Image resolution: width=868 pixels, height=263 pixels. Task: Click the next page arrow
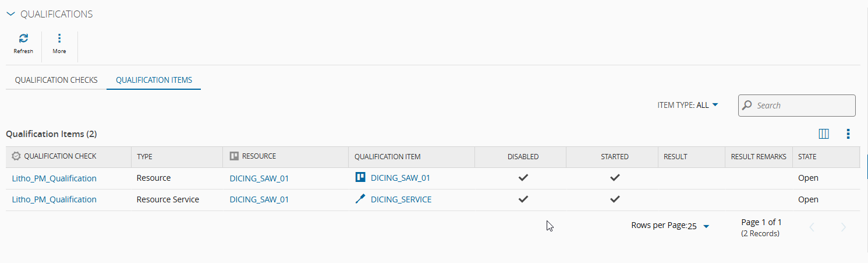[844, 227]
